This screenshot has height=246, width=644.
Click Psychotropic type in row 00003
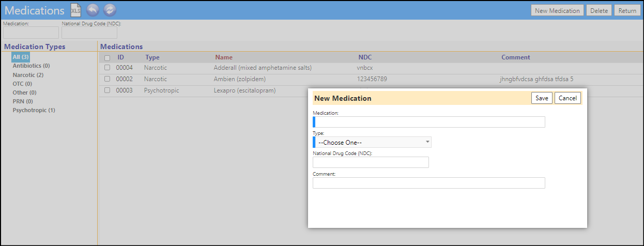(161, 90)
